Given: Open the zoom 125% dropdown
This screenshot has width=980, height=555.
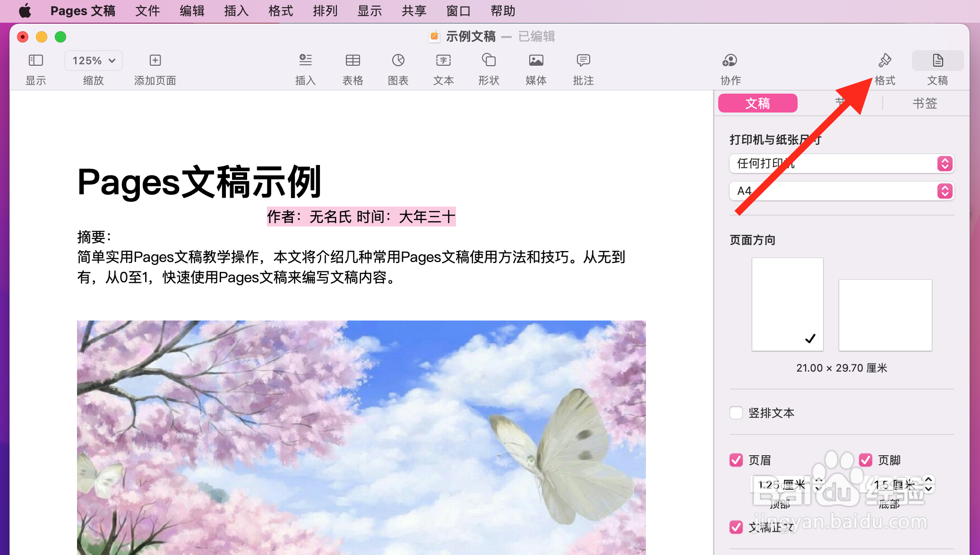Looking at the screenshot, I should [94, 61].
